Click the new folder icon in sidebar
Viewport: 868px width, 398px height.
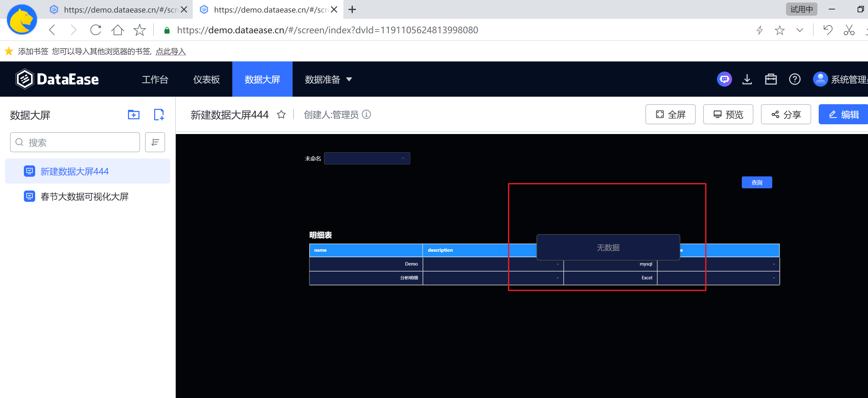point(133,115)
